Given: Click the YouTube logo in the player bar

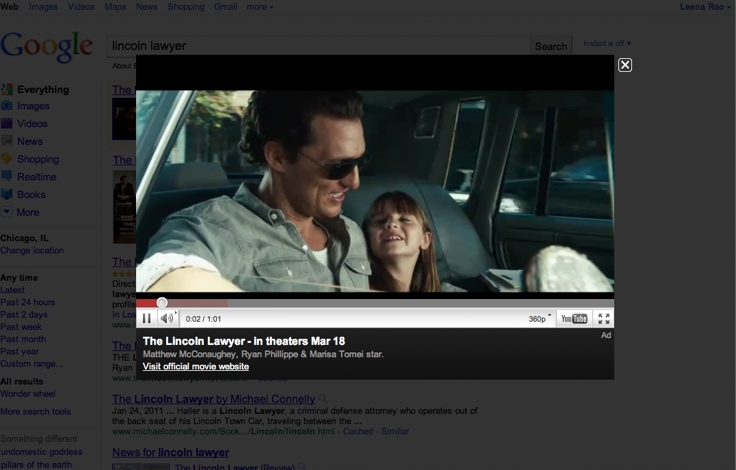Looking at the screenshot, I should coord(574,319).
